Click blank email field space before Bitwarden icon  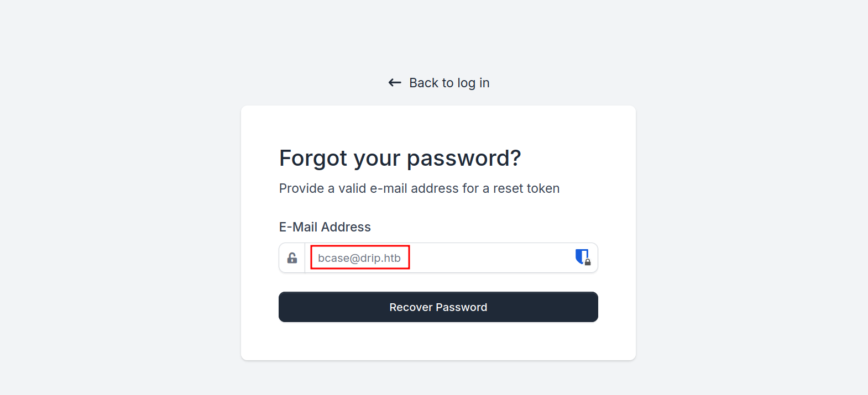click(498, 258)
